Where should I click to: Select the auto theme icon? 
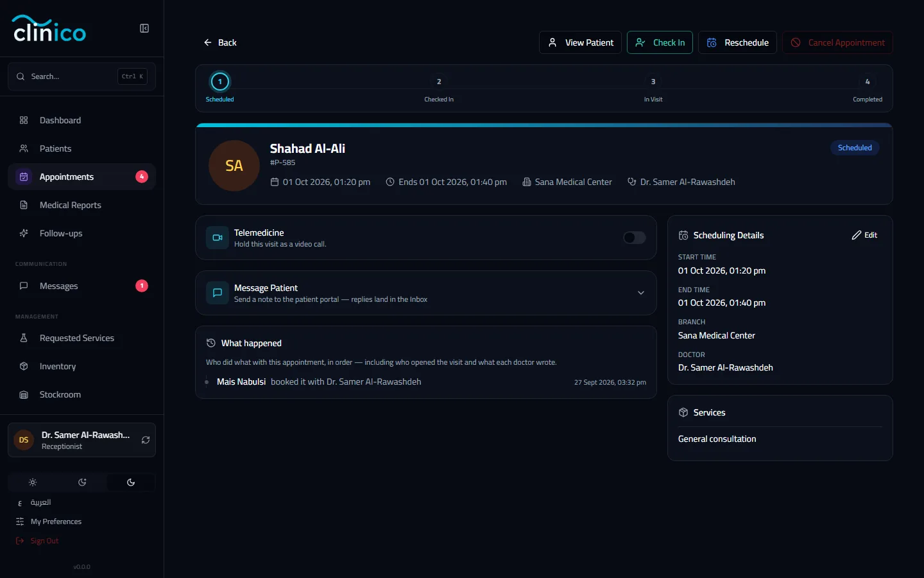point(82,482)
